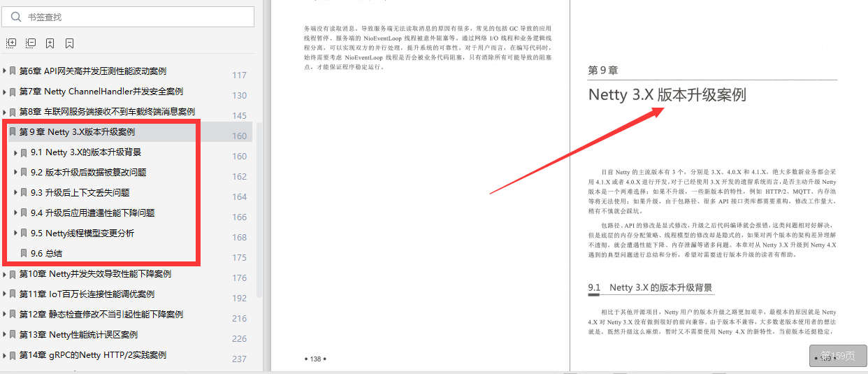Click the 第159页 page indicator badge
868x374 pixels.
[838, 356]
